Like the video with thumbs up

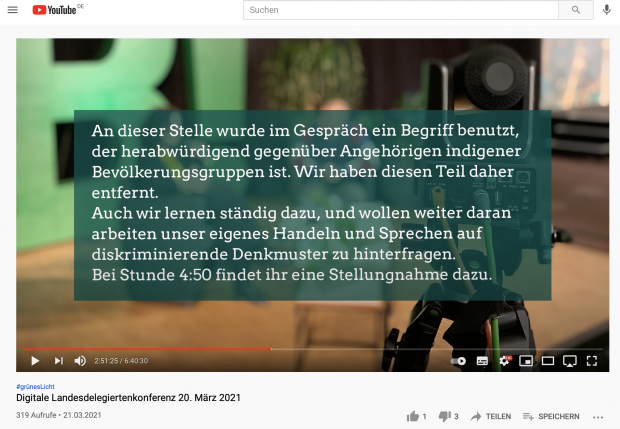pyautogui.click(x=414, y=416)
